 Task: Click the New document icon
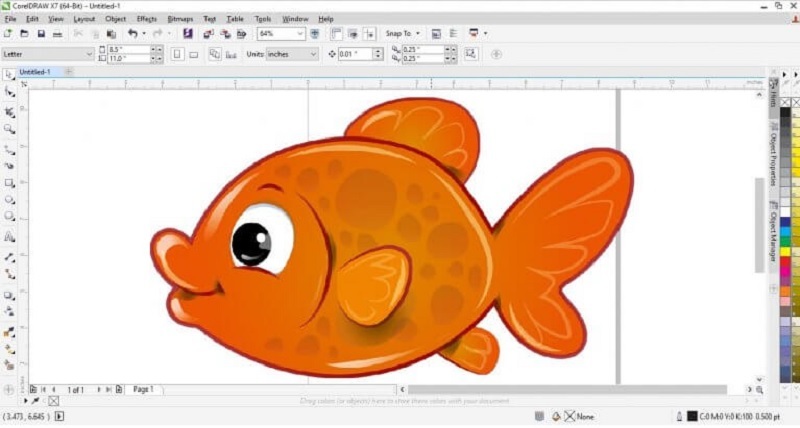[x=8, y=34]
